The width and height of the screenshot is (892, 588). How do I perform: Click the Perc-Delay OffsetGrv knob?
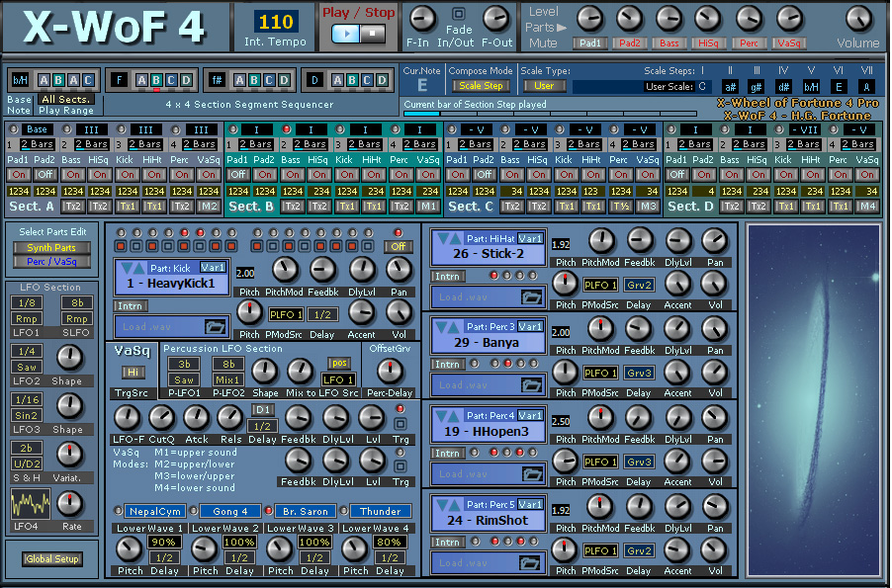(390, 371)
